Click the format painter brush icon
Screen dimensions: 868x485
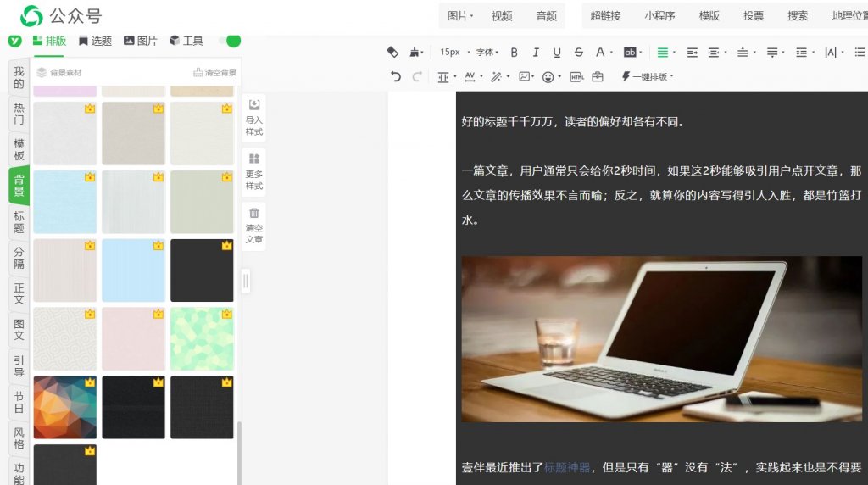tap(414, 52)
